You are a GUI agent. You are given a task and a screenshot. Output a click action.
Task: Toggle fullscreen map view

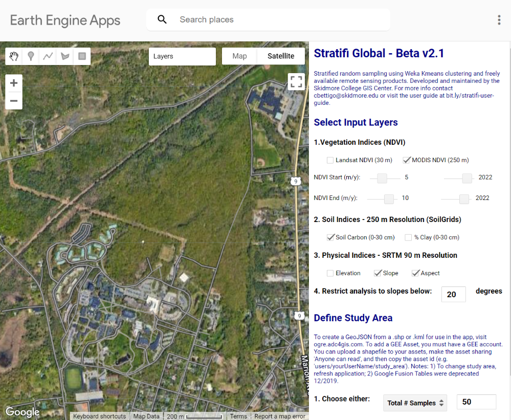tap(296, 81)
